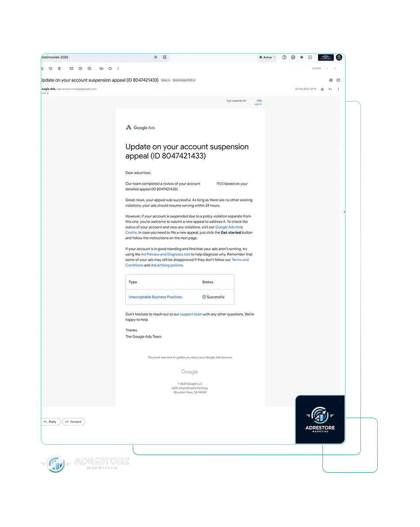Click the '2 of 201' message counter
Screen dimensions: 420x527
coord(316,68)
